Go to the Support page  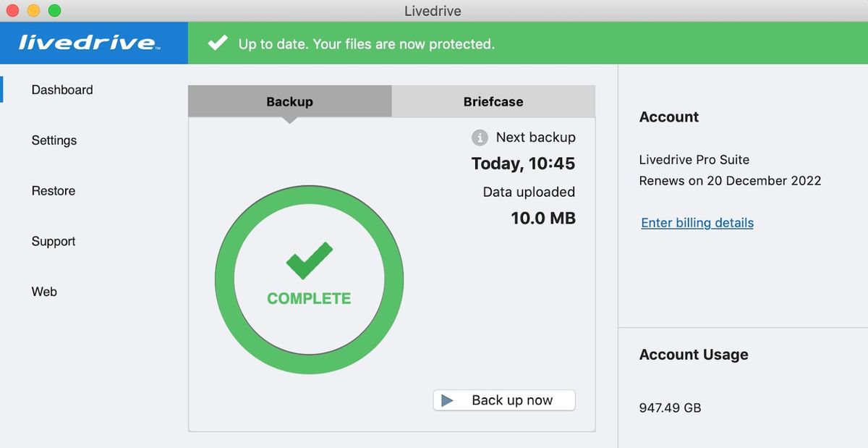[53, 241]
